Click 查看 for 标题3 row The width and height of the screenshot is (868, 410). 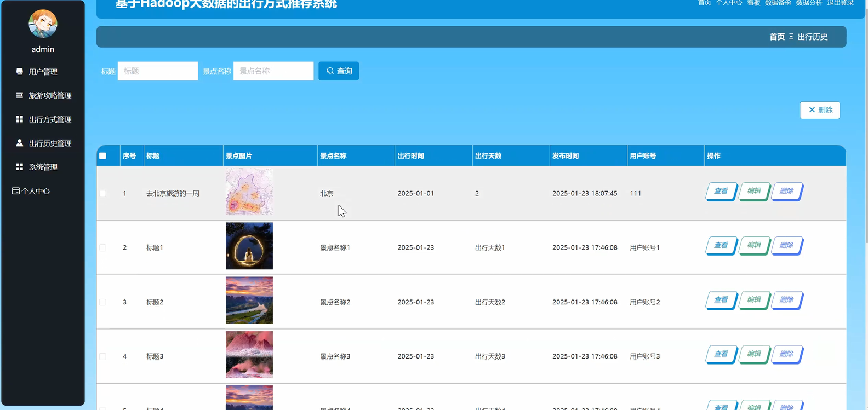point(721,354)
